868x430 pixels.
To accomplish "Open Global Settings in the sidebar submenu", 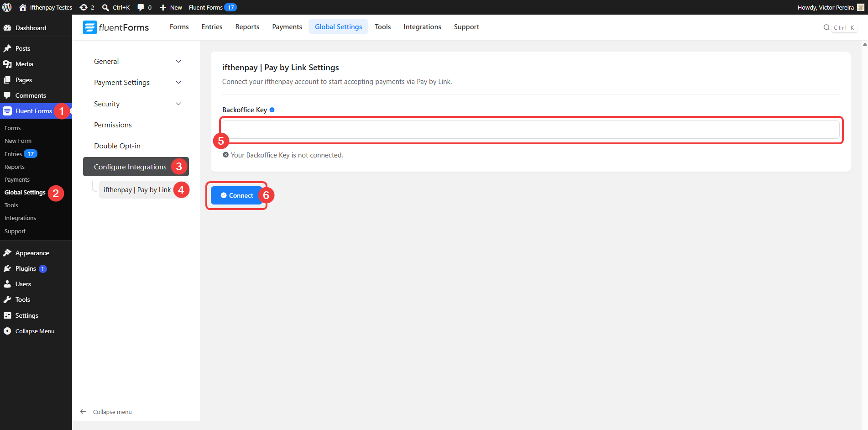I will (25, 193).
